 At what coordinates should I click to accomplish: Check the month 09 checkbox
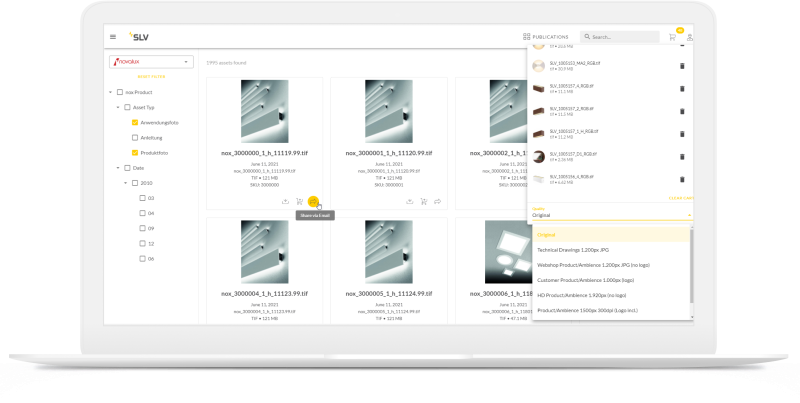[142, 228]
